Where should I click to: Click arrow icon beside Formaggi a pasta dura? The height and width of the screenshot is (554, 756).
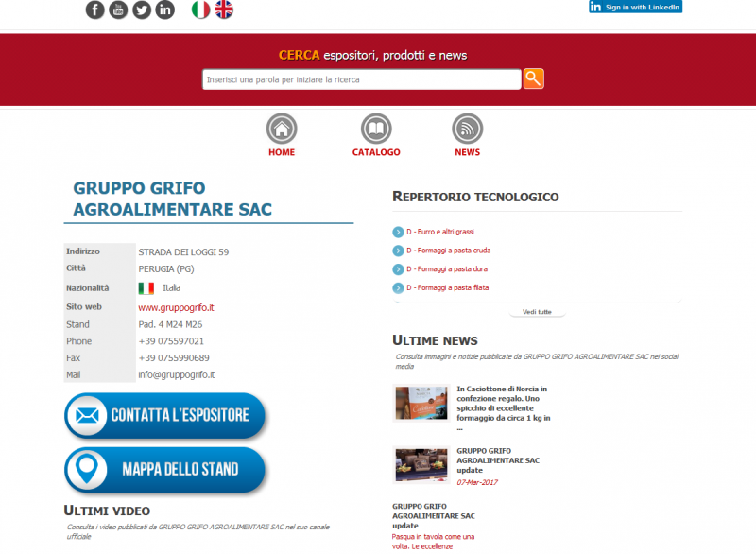(x=398, y=269)
